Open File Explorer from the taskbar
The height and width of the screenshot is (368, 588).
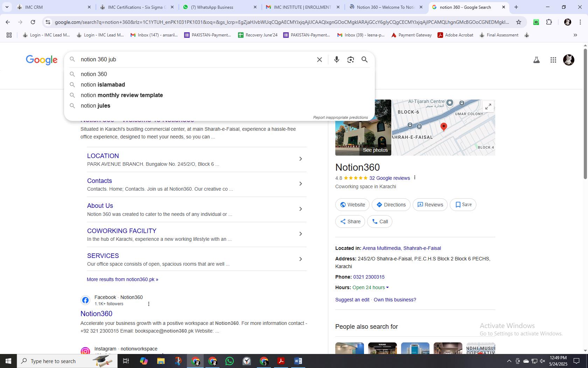coord(161,361)
